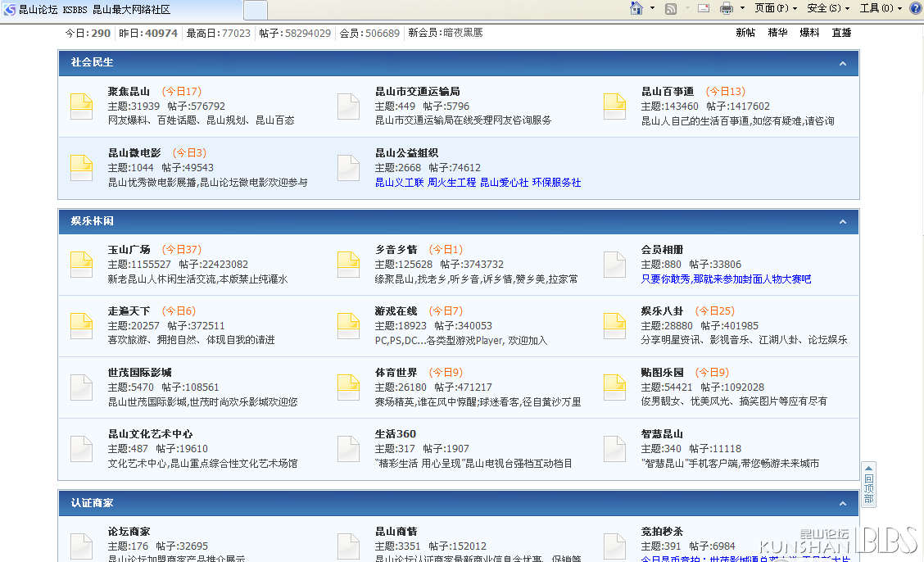Open the 玉山广场 forum title
This screenshot has height=562, width=924.
coord(129,250)
